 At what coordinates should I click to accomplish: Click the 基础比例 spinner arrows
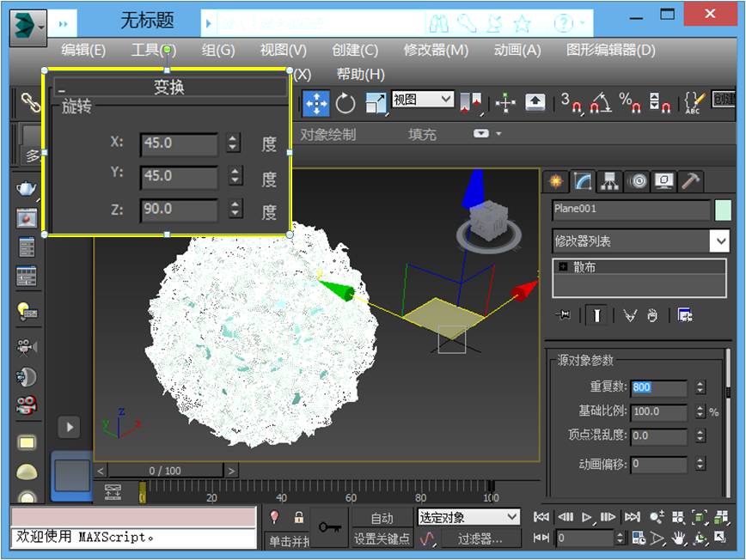point(700,411)
